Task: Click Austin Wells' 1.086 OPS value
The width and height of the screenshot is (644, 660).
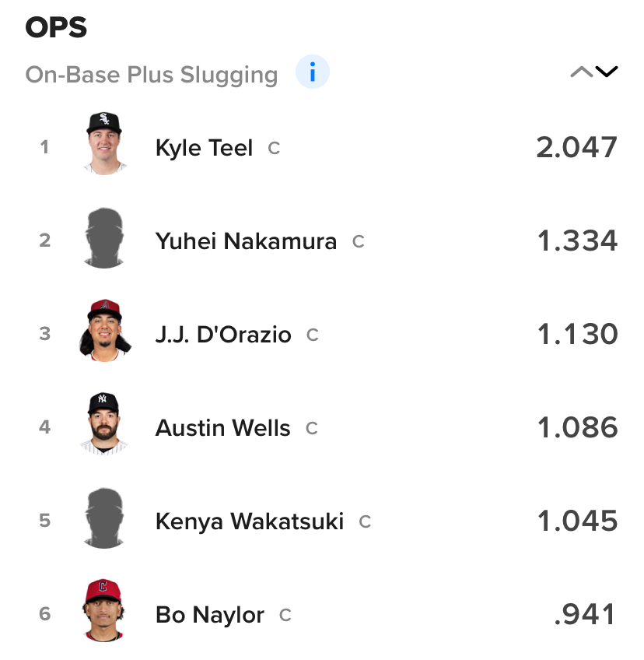Action: [x=577, y=427]
